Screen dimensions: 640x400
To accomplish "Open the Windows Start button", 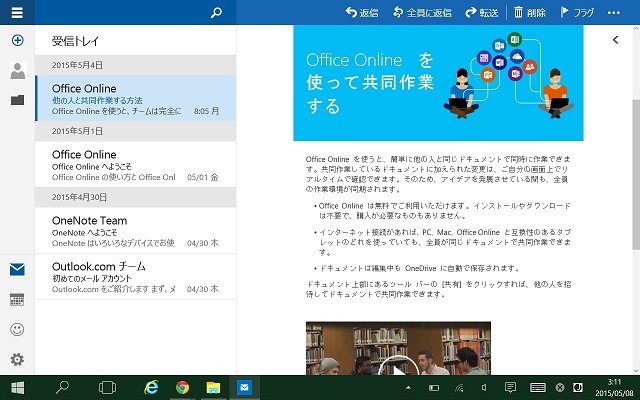I will 17,387.
